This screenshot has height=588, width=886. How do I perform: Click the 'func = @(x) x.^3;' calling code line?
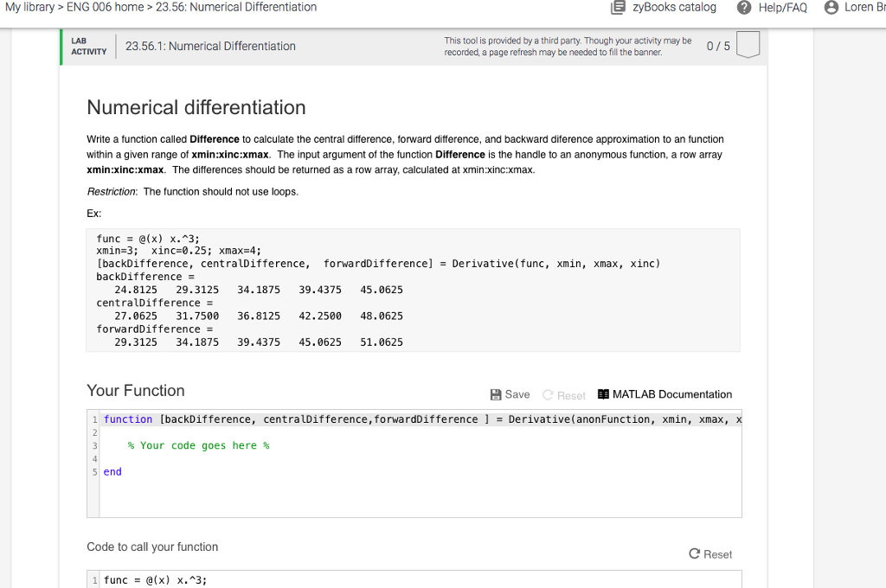[x=156, y=580]
